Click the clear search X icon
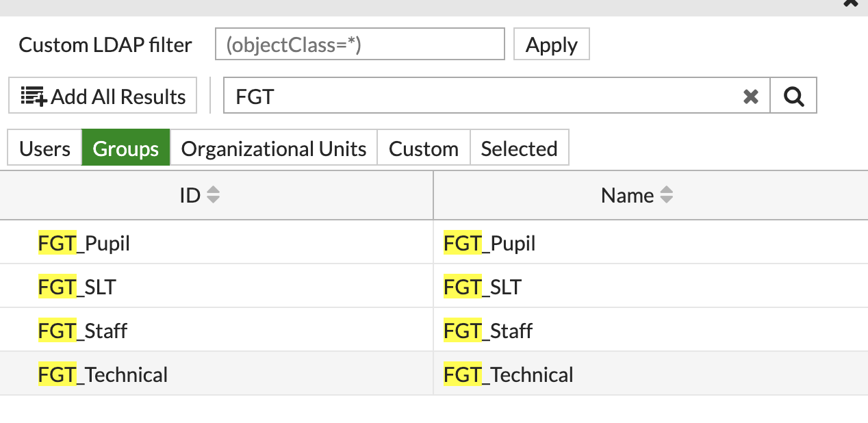The height and width of the screenshot is (423, 868). click(x=751, y=96)
